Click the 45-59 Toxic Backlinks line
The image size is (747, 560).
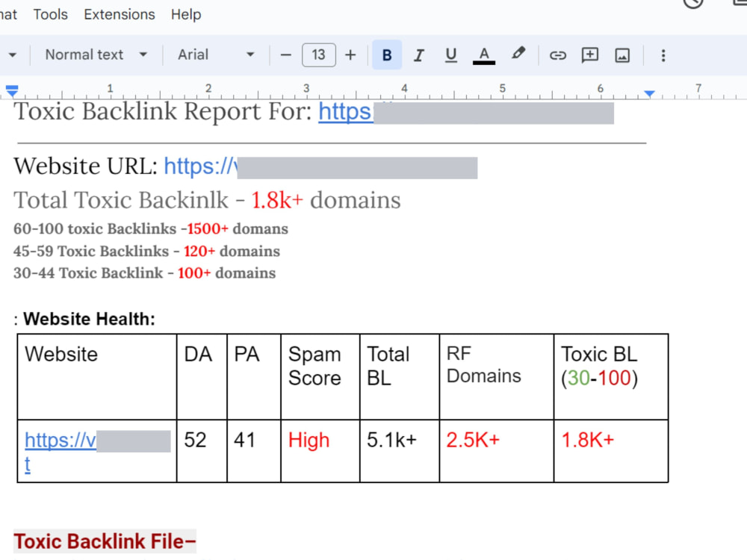146,252
